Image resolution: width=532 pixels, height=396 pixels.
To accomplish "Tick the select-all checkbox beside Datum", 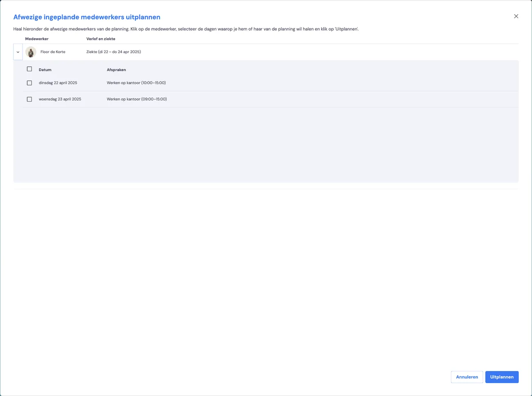I will [29, 69].
